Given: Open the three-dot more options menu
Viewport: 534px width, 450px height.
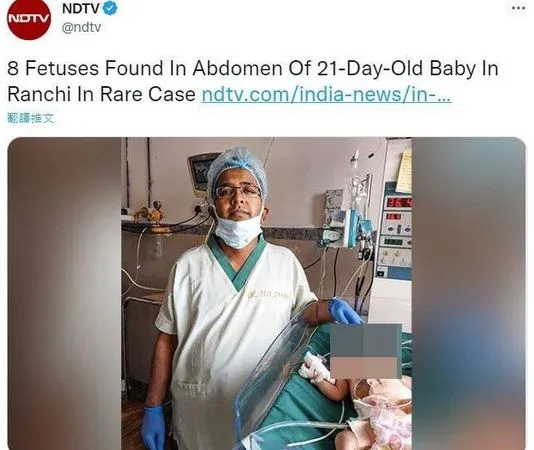Looking at the screenshot, I should pyautogui.click(x=518, y=8).
